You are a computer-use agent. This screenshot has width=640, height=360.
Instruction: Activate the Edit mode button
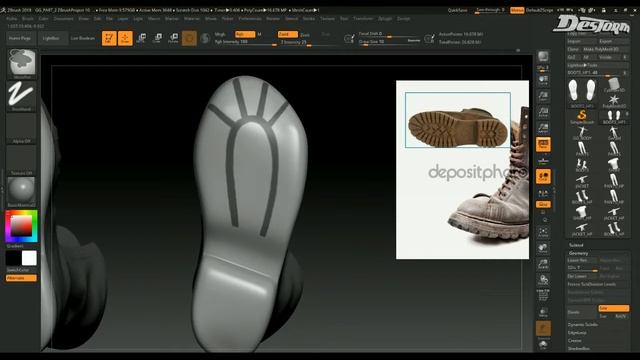[x=109, y=38]
